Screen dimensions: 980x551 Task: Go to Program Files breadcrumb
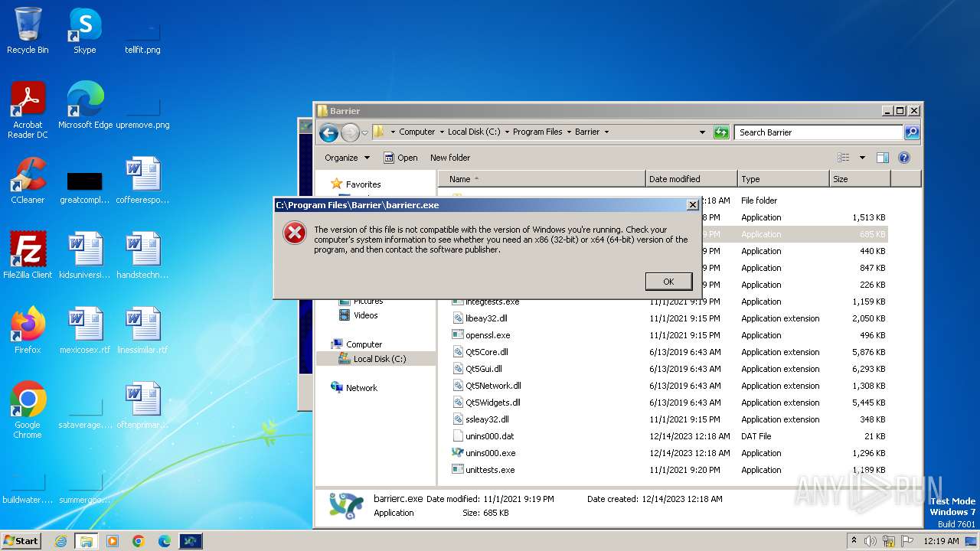pos(537,132)
